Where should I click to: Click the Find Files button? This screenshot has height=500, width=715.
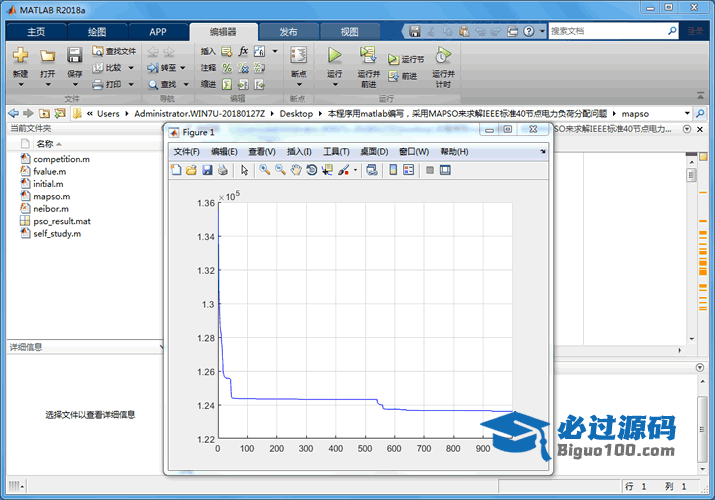114,51
